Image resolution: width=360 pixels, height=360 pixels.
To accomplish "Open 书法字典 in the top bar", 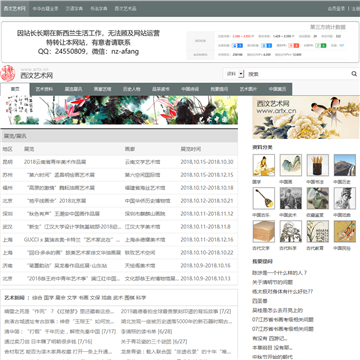I will click(99, 9).
